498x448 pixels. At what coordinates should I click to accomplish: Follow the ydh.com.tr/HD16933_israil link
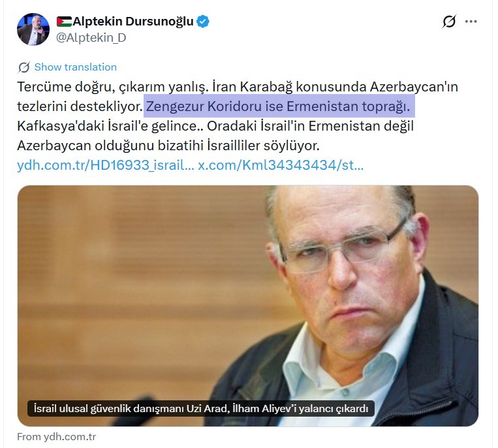click(106, 165)
